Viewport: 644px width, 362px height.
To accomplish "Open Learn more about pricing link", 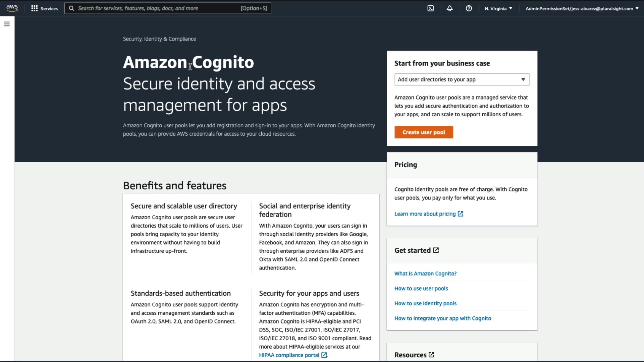I will point(425,214).
